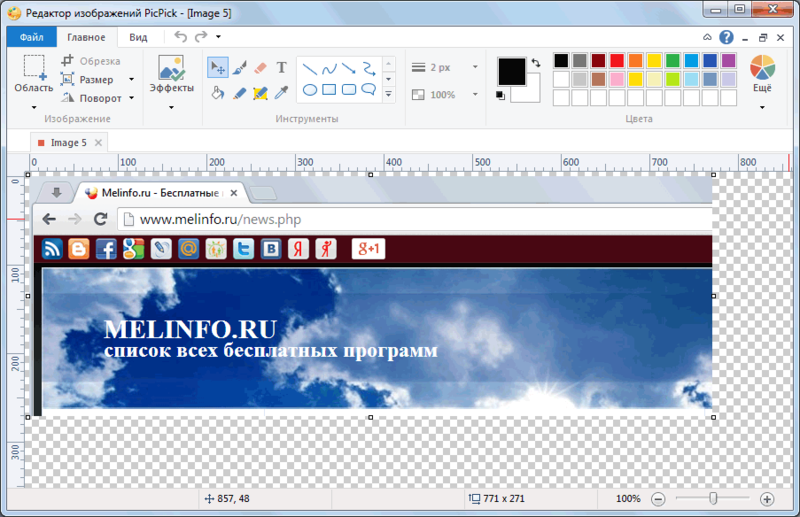Screen dimensions: 800x517
Task: Close the Image 5 tab
Action: click(x=98, y=143)
